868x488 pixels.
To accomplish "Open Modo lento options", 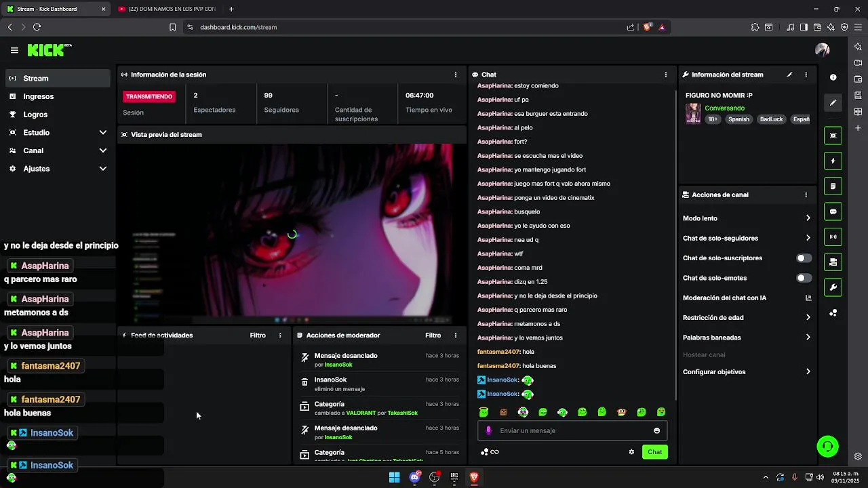I will (746, 218).
